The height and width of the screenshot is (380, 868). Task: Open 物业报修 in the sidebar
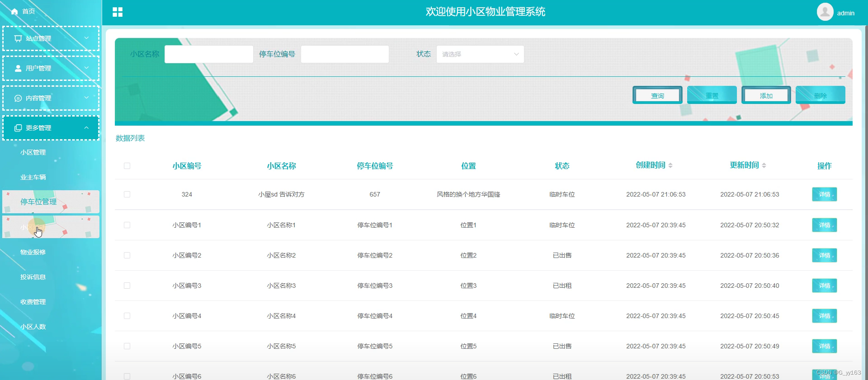33,252
